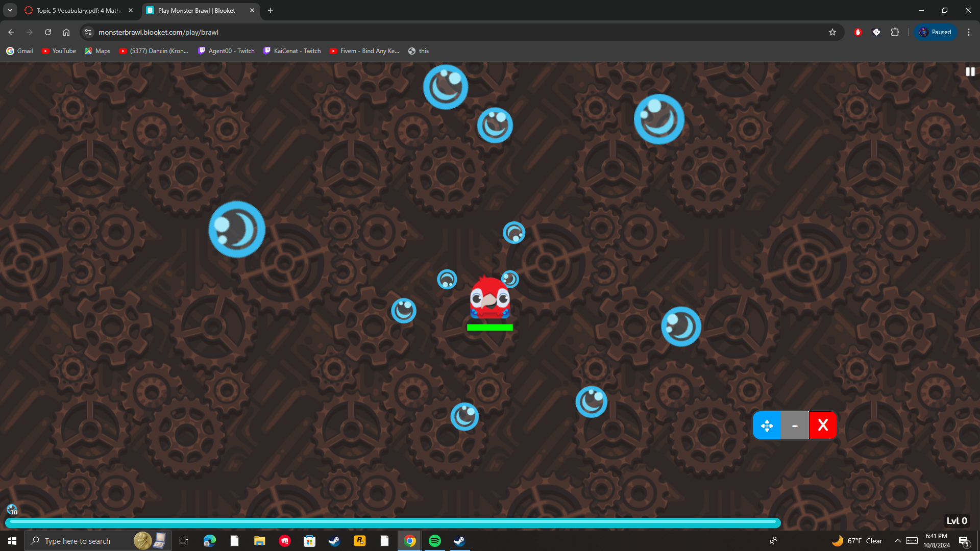Screen dimensions: 980x551
Task: Click the Paused profile button
Action: pos(936,32)
